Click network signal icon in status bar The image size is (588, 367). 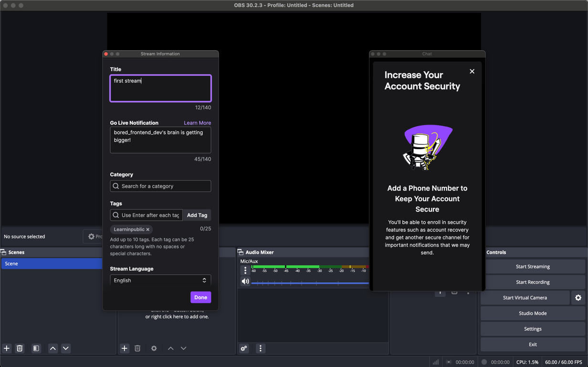[x=436, y=362]
